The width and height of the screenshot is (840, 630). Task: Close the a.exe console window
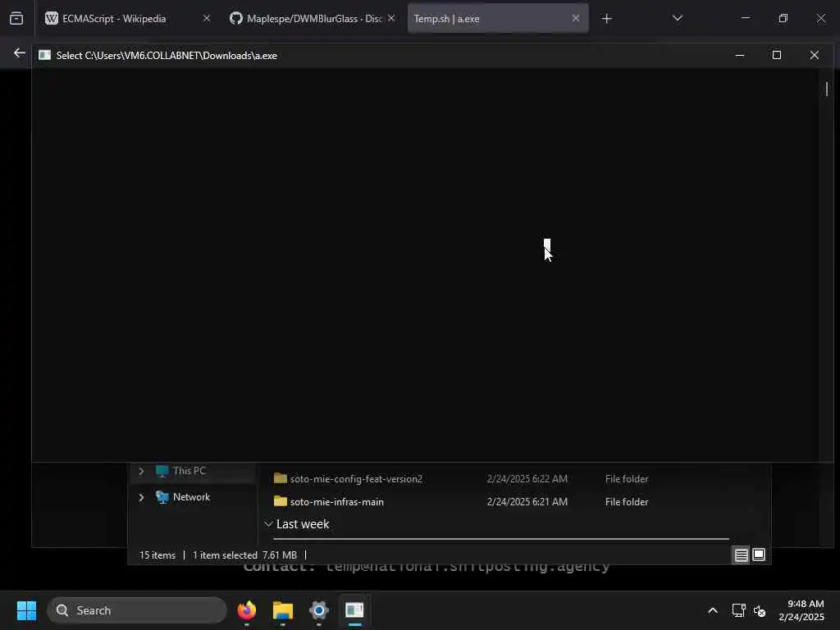pos(815,55)
